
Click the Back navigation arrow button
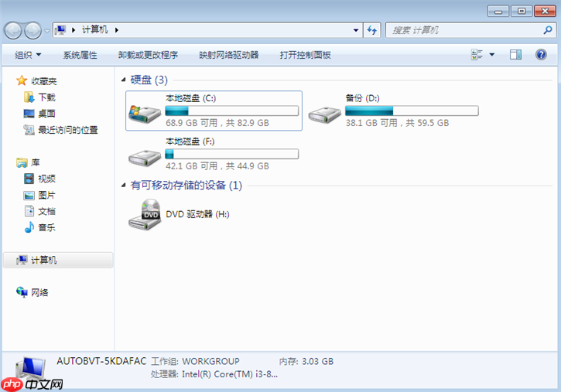click(x=14, y=31)
